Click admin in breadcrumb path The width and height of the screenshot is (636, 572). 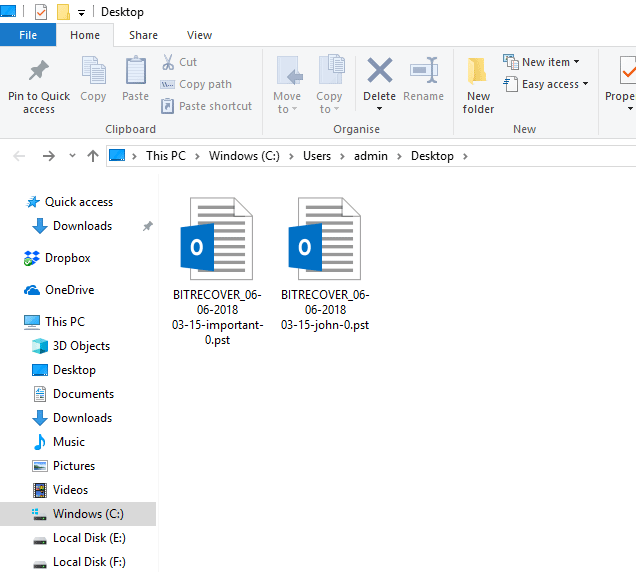[x=371, y=156]
